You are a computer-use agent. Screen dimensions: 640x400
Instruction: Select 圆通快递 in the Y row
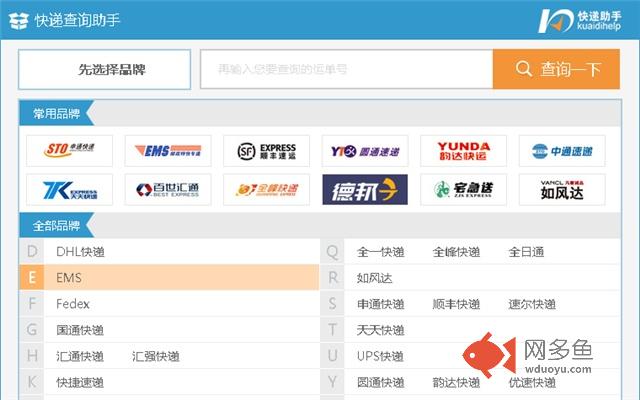click(380, 382)
